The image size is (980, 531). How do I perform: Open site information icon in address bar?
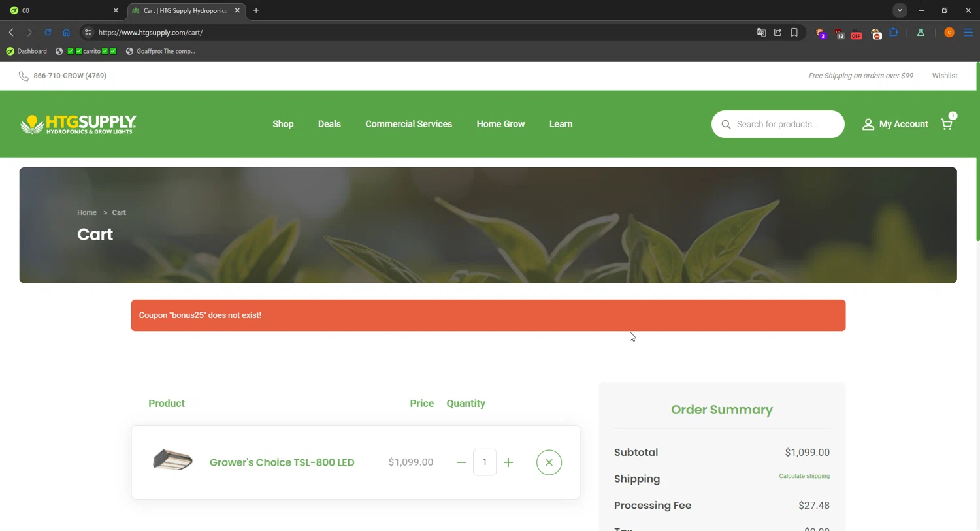click(x=88, y=32)
